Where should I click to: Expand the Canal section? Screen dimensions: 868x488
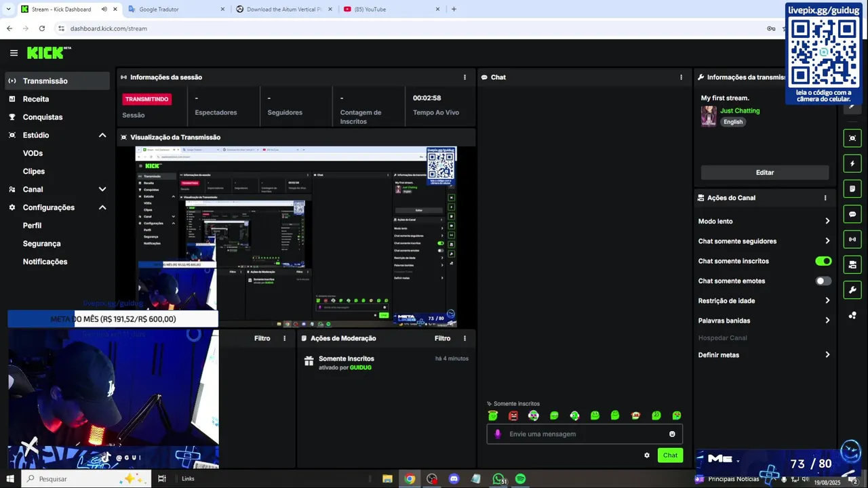(x=102, y=190)
